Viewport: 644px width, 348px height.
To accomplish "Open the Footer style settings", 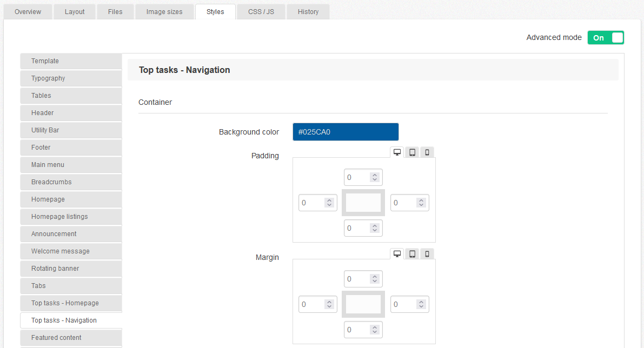I will [x=71, y=148].
